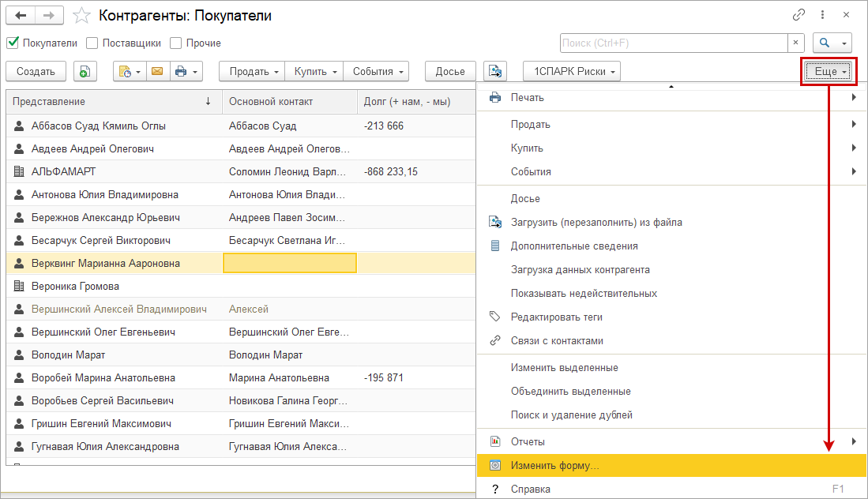Open the printer icon dropdown in toolbar
Viewport: 868px width, 499px height.
(x=186, y=71)
